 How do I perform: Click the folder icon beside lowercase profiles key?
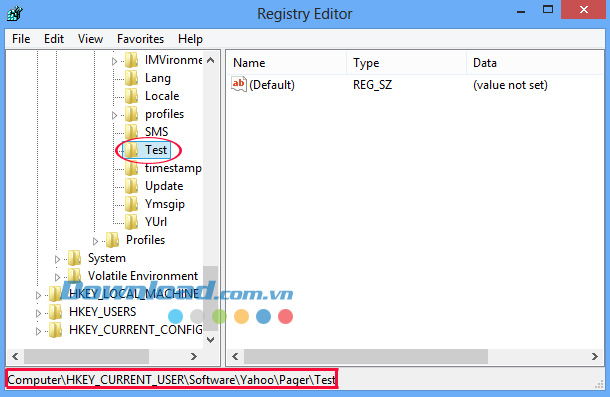point(131,114)
